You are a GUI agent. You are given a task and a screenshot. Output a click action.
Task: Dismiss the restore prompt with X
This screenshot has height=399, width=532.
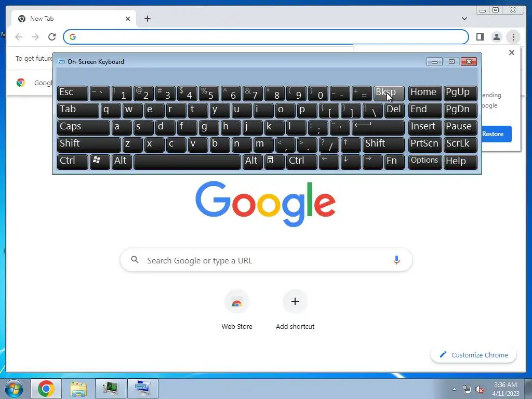coord(512,52)
